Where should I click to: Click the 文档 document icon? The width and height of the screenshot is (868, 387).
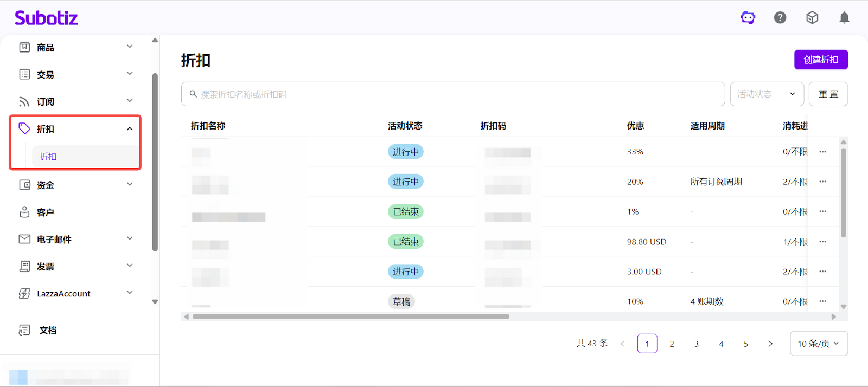tap(24, 330)
